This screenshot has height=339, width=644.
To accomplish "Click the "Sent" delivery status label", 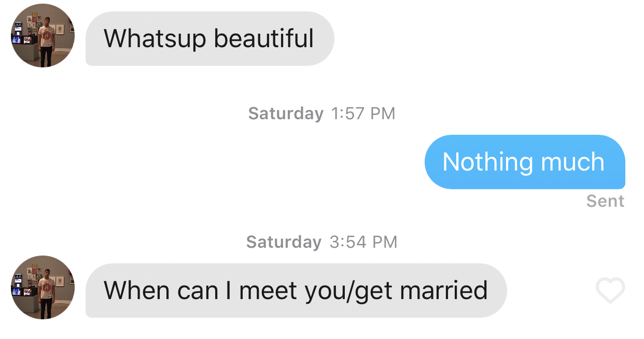I will [x=605, y=201].
